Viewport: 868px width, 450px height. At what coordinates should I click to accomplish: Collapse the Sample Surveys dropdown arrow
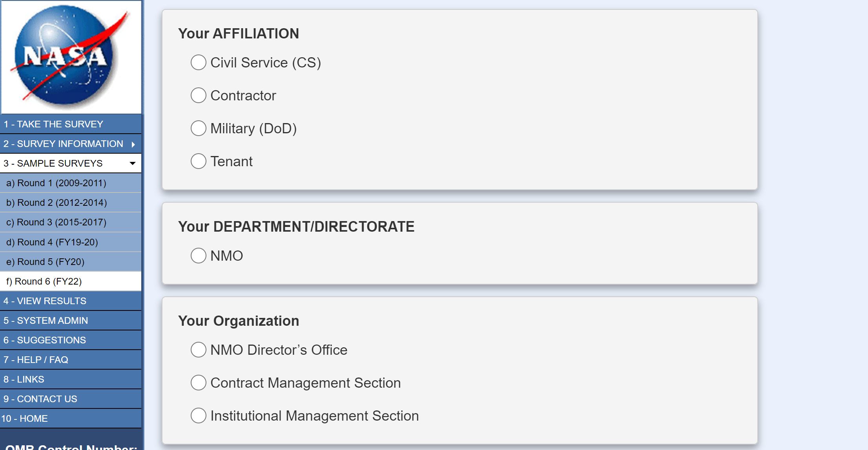coord(133,163)
